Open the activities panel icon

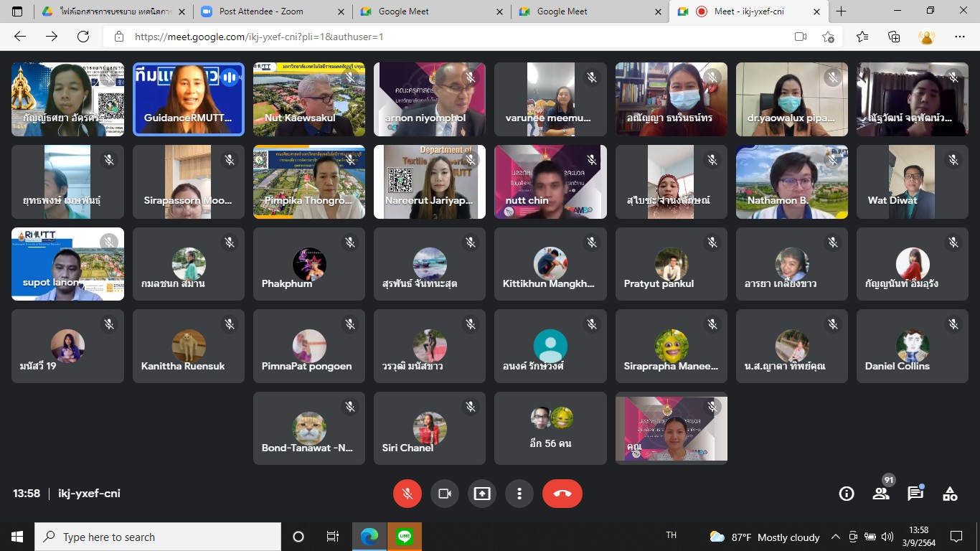(x=950, y=494)
